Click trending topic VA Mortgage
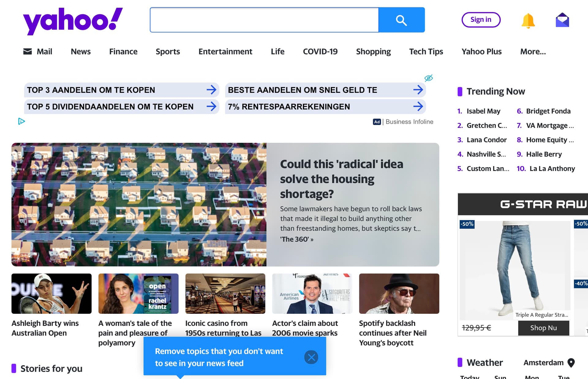 (550, 126)
